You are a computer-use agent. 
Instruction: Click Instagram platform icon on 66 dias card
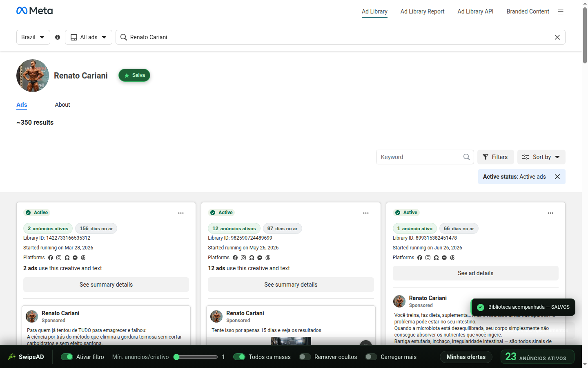[x=428, y=258]
